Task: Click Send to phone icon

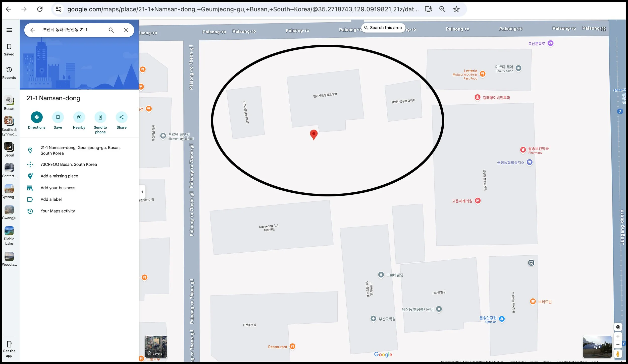Action: (x=100, y=117)
